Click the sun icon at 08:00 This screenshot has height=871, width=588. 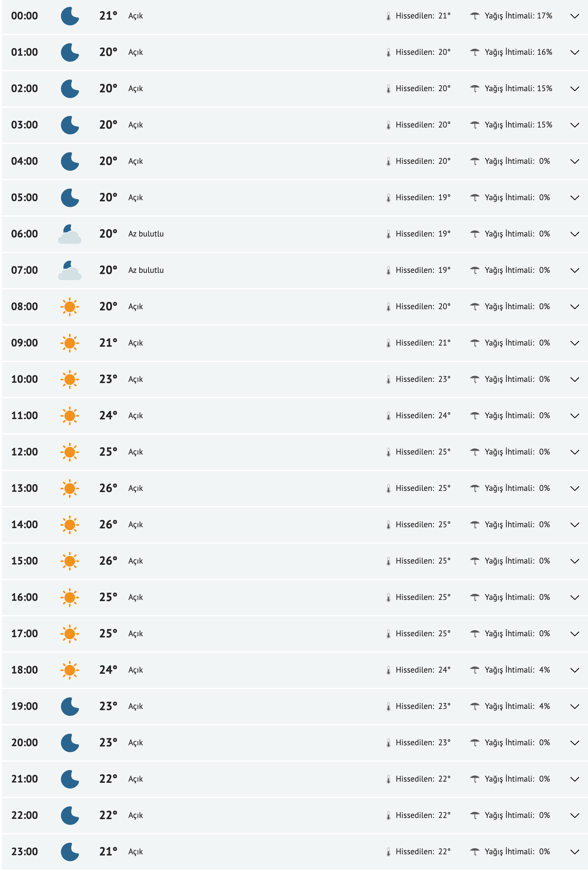(x=70, y=307)
